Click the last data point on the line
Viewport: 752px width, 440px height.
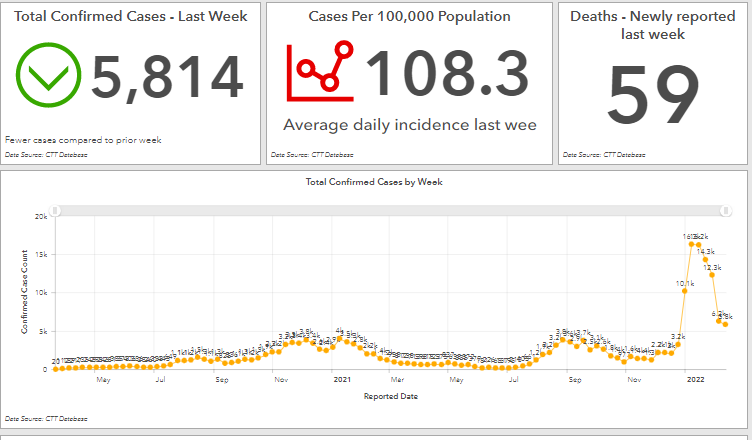click(x=726, y=324)
